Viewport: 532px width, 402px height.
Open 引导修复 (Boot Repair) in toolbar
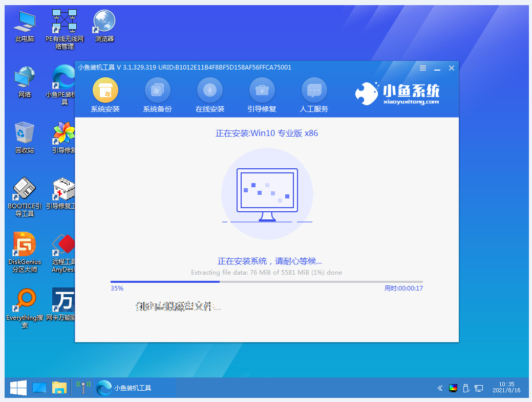[262, 92]
